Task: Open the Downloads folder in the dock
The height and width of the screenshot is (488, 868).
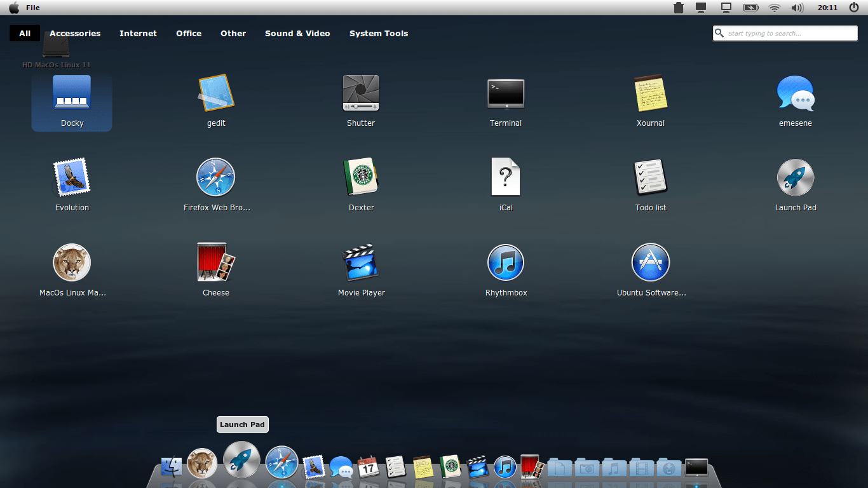Action: [x=668, y=468]
